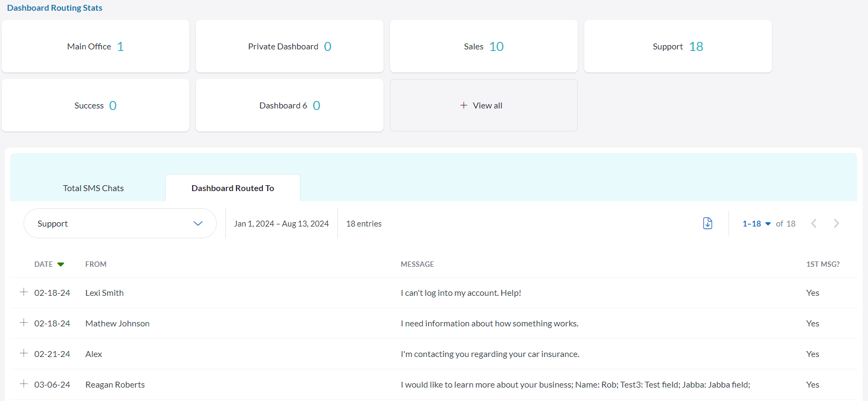Sort by the DATE column arrow
The height and width of the screenshot is (401, 868).
point(61,264)
